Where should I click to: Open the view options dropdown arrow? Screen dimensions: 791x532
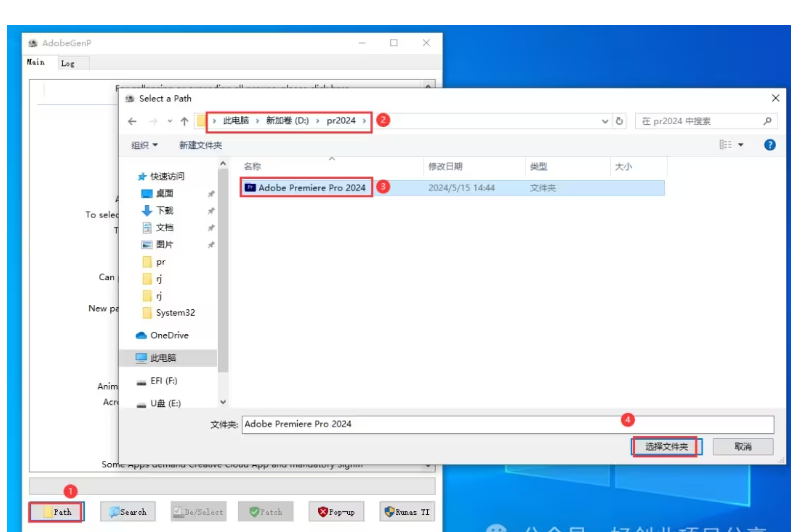[x=741, y=145]
